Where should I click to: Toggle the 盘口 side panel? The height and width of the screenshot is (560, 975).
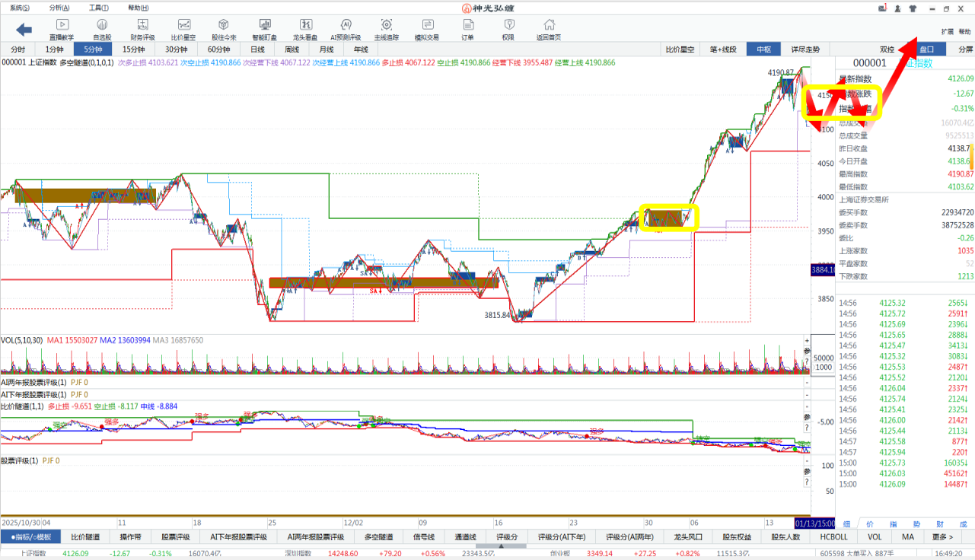[x=926, y=49]
